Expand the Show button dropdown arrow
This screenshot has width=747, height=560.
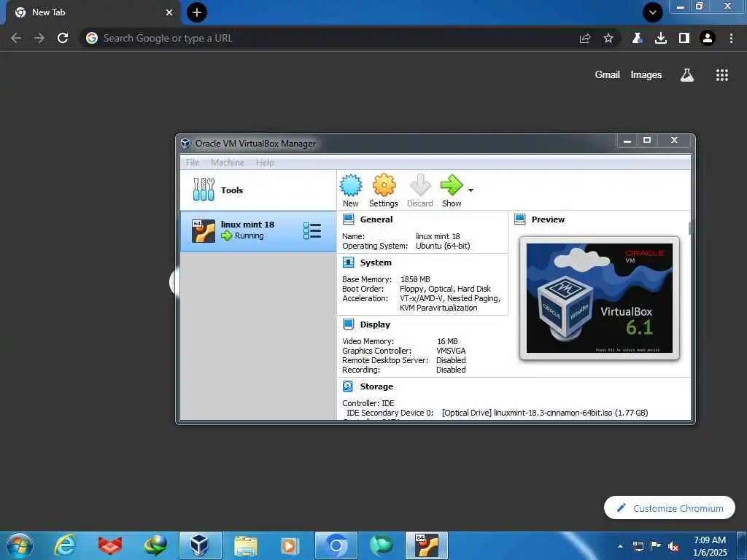471,190
